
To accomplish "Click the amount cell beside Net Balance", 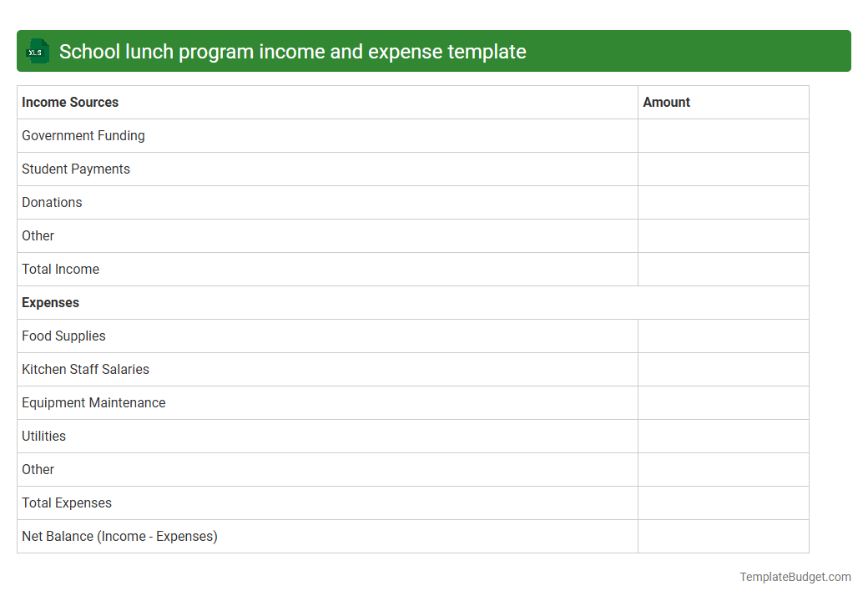I will (723, 536).
